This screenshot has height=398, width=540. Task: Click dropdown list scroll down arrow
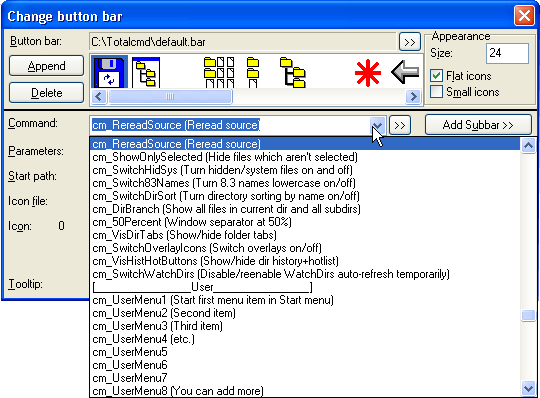click(x=528, y=388)
